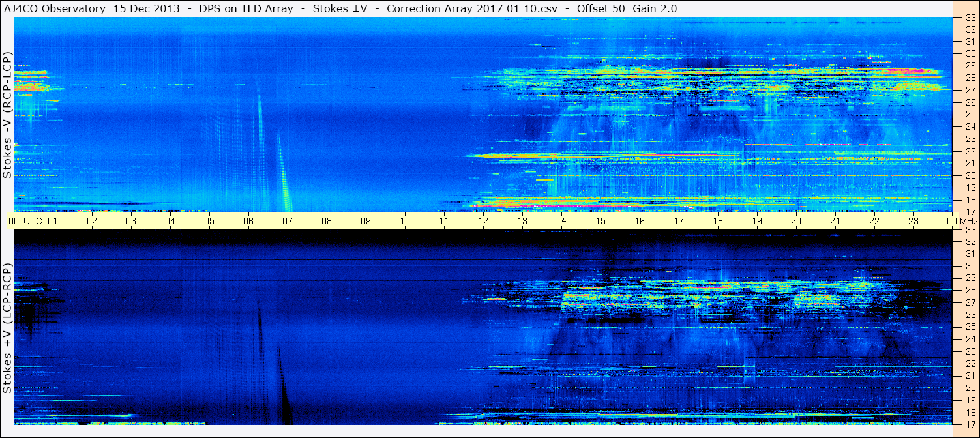Click the 19 hour time axis marker
Image resolution: width=980 pixels, height=438 pixels.
(757, 221)
